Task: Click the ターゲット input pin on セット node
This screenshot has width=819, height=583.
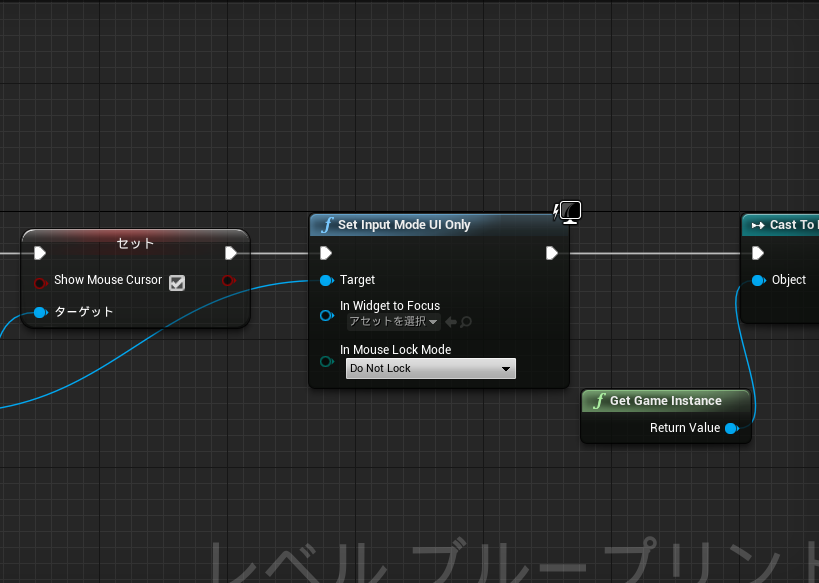Action: click(x=40, y=312)
